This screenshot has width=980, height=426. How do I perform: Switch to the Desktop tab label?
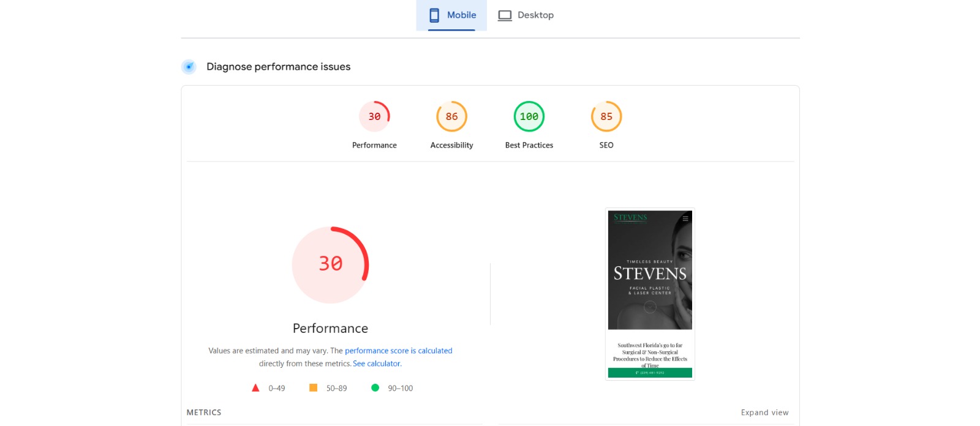point(535,15)
